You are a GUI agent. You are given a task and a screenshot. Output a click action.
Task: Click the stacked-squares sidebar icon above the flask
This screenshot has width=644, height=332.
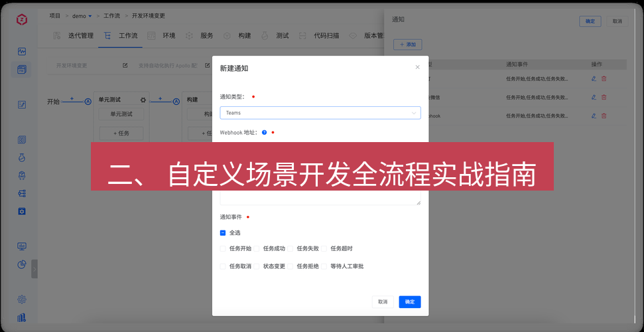(22, 140)
